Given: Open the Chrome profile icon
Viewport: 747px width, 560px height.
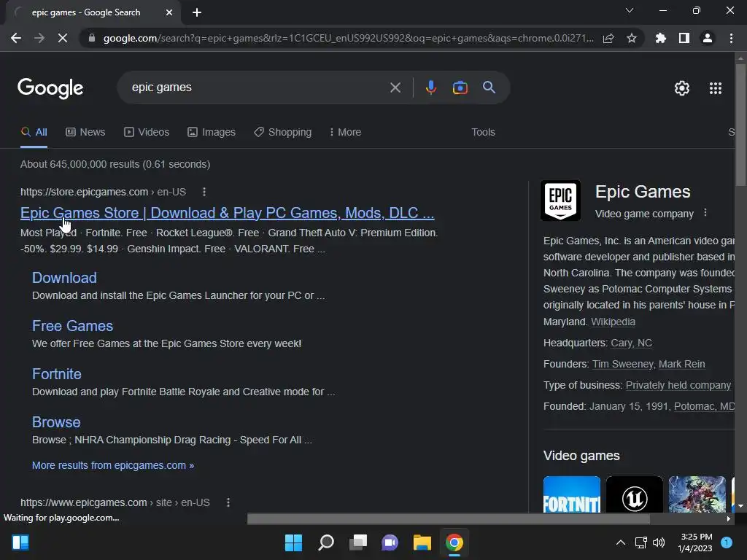Looking at the screenshot, I should 708,38.
